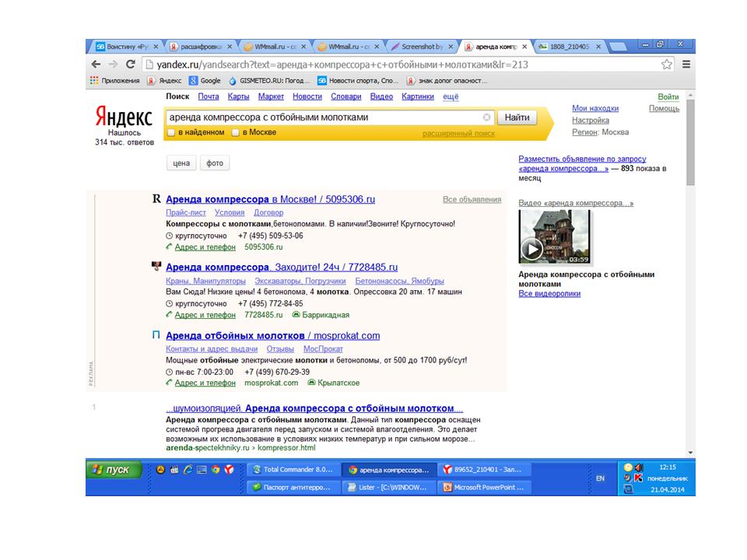
Task: Click the Войти login link
Action: 668,97
